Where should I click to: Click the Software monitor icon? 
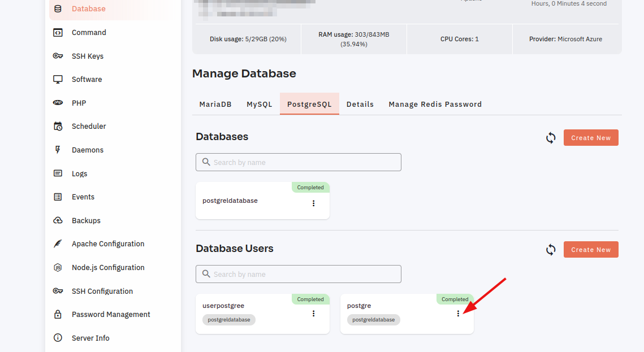click(x=58, y=79)
